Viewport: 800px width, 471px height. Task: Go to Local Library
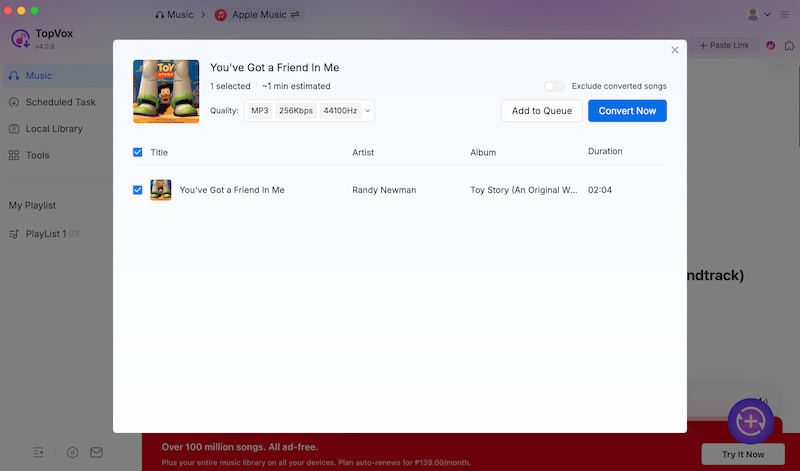[56, 129]
